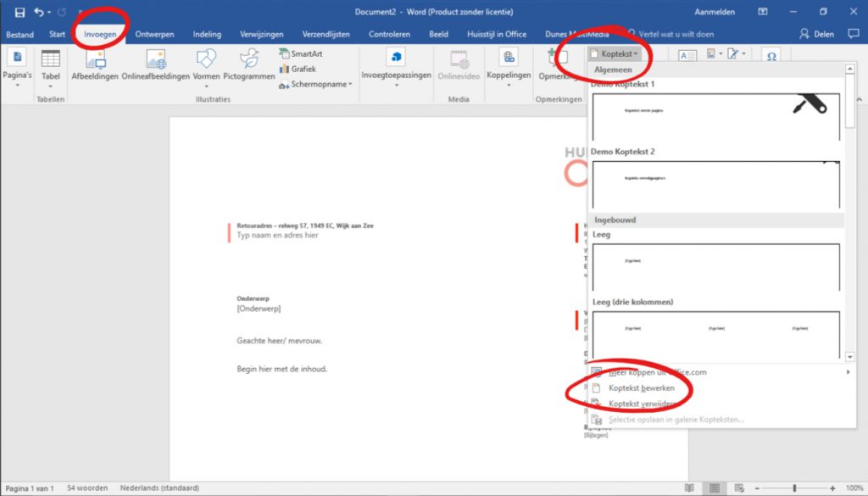Open the Schermopname dropdown

point(315,85)
